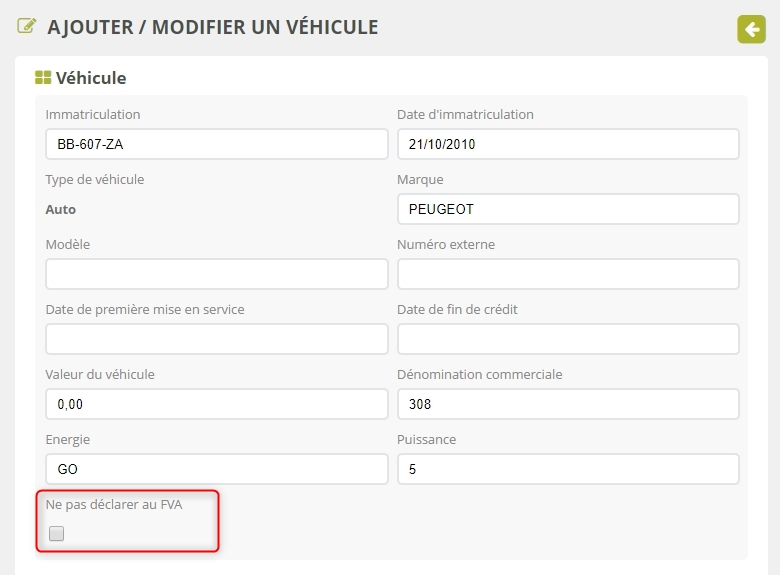Screen dimensions: 780x575
Task: Click the Auto vehicle type value
Action: (61, 210)
